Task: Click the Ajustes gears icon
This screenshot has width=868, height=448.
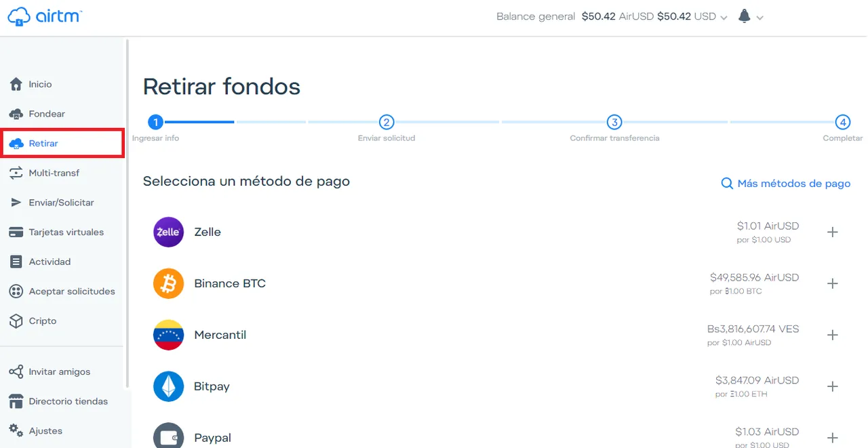Action: (x=16, y=430)
